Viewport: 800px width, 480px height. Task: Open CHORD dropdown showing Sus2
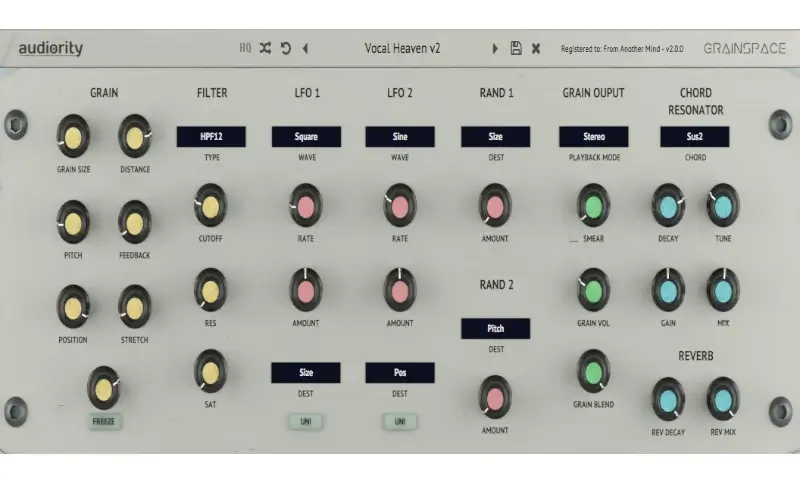pos(695,137)
